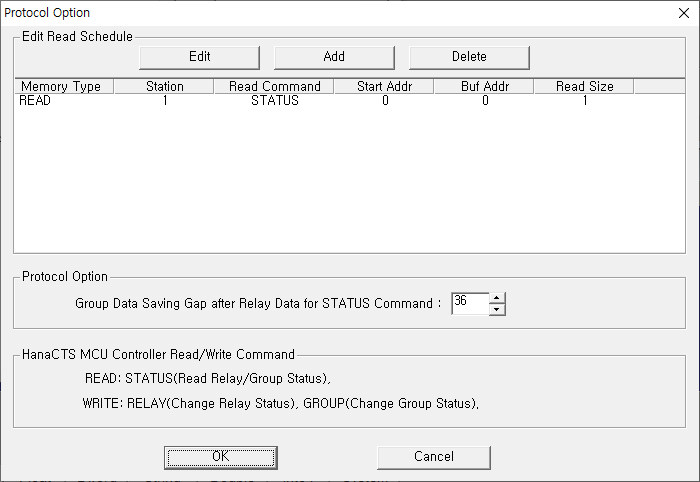Click the Buf Addr column header

click(484, 86)
